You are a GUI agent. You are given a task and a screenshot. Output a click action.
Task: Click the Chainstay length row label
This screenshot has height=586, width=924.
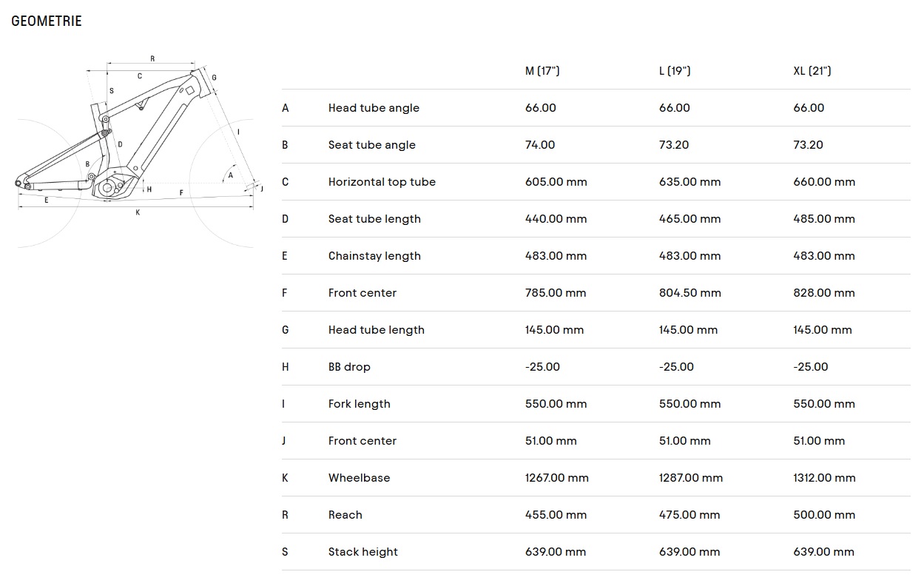[374, 256]
